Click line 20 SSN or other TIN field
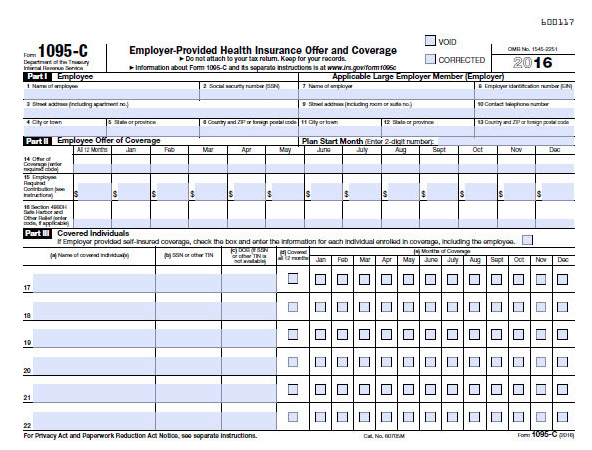 pyautogui.click(x=188, y=365)
